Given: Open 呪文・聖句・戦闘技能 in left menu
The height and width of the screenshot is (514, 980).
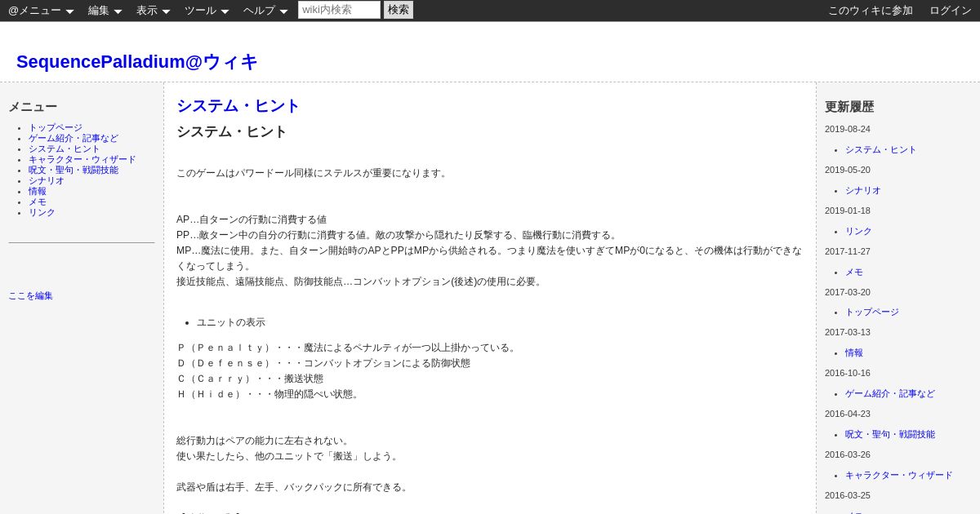Looking at the screenshot, I should [x=73, y=171].
